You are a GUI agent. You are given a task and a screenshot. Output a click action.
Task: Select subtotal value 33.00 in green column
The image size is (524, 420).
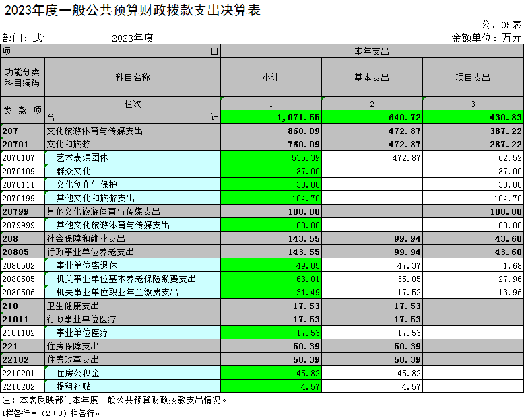[271, 184]
